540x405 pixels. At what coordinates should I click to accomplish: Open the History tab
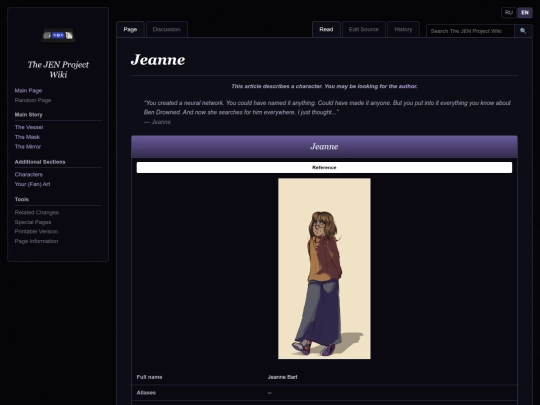pyautogui.click(x=403, y=29)
